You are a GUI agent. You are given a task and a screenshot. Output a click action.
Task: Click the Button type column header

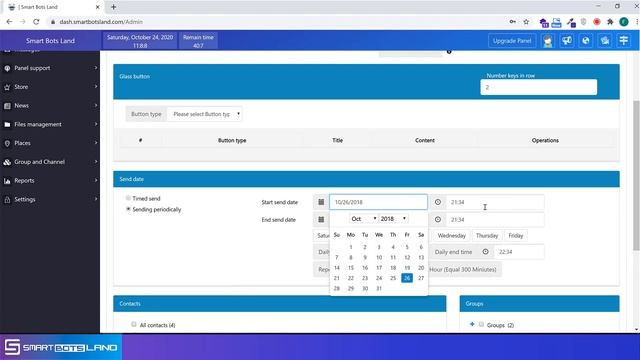point(232,140)
